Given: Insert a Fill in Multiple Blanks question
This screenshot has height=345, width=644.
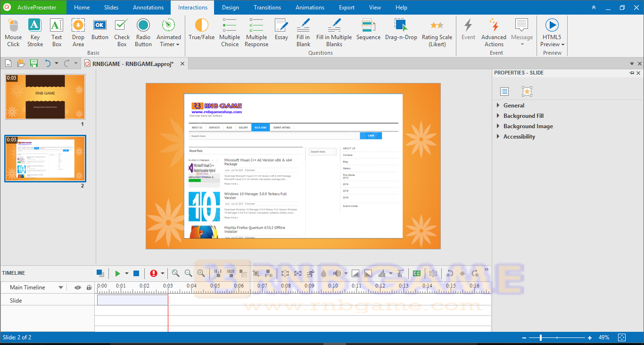Looking at the screenshot, I should [334, 33].
